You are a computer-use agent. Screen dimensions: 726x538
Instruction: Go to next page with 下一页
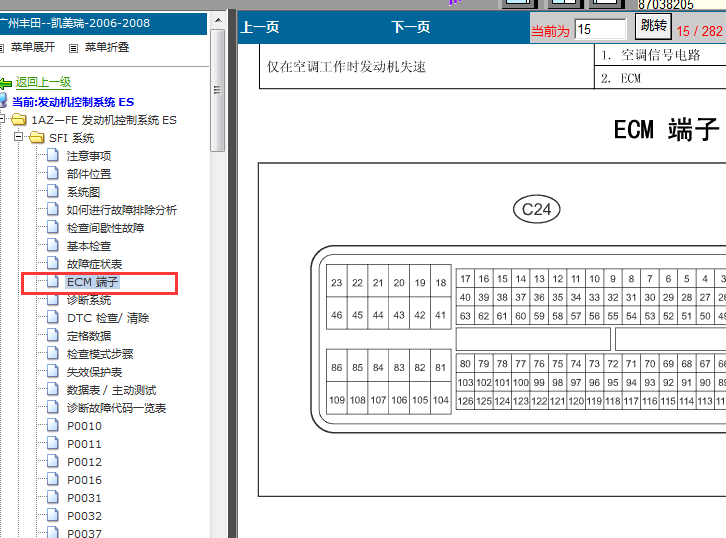[410, 27]
